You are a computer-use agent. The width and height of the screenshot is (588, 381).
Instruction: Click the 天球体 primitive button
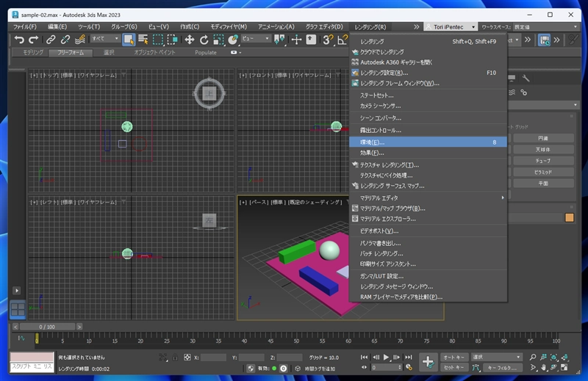click(543, 150)
